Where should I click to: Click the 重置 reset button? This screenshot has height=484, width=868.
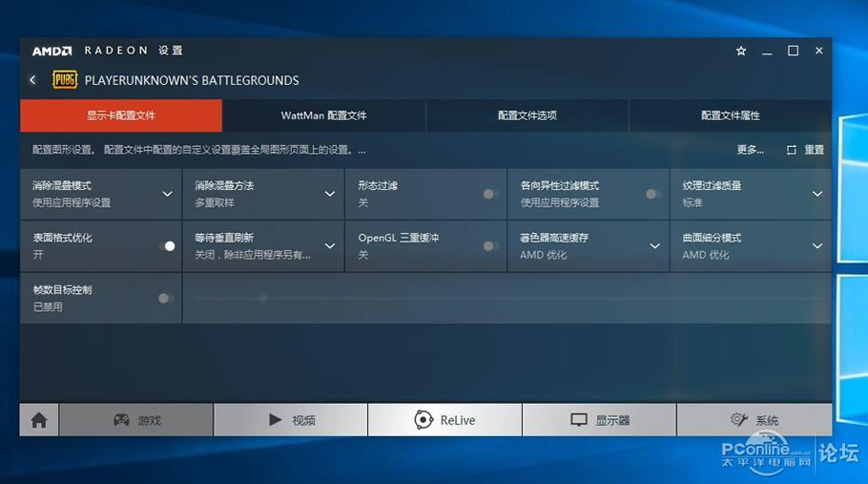point(806,150)
